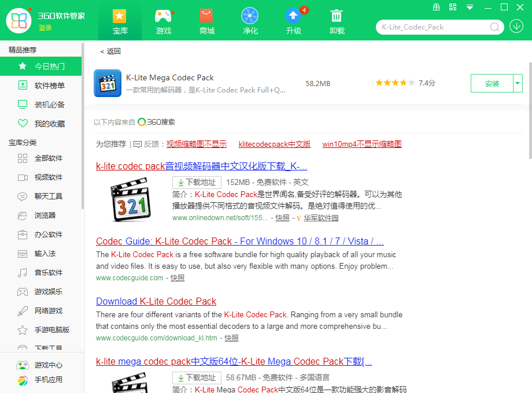Select 视频软件 category
532x393 pixels.
(x=40, y=177)
